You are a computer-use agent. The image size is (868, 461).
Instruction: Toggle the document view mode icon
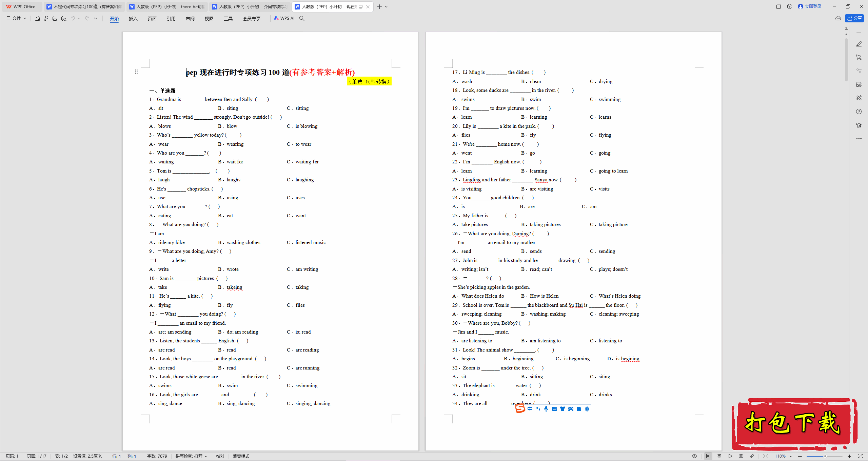coord(707,456)
